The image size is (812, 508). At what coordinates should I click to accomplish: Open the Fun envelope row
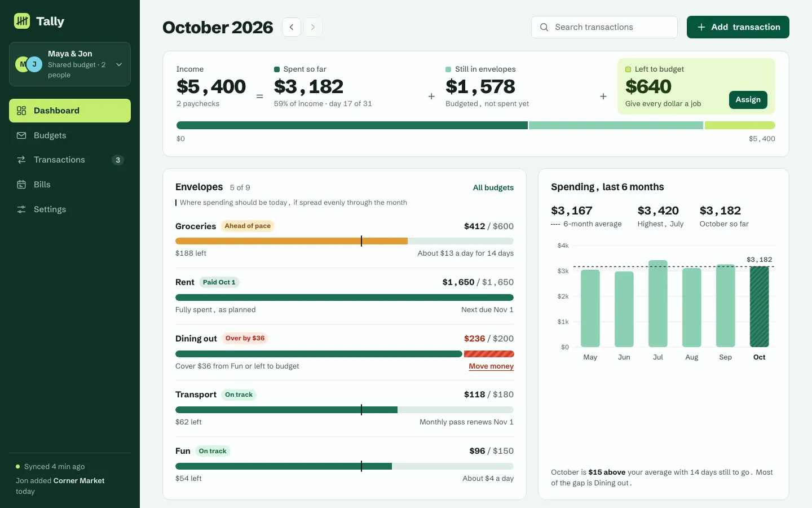click(345, 465)
